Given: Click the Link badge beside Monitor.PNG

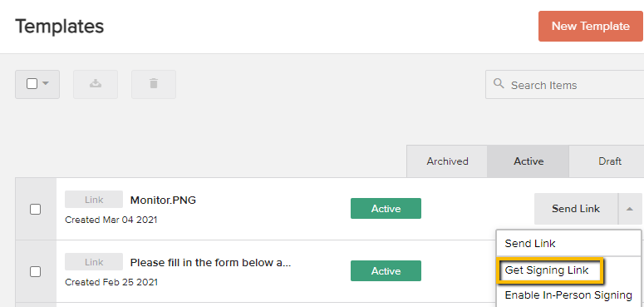Looking at the screenshot, I should 94,200.
